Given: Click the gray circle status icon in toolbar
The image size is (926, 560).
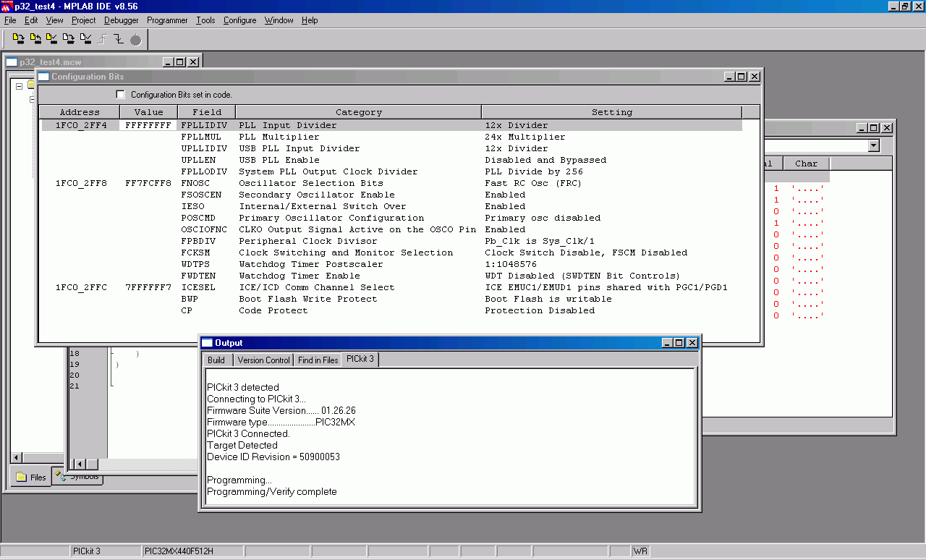Looking at the screenshot, I should tap(135, 39).
